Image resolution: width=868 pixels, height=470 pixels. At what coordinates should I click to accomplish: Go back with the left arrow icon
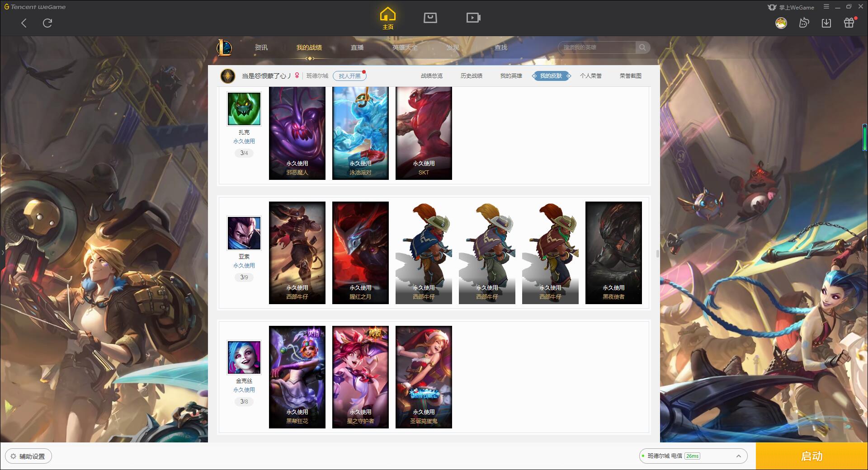[x=24, y=23]
